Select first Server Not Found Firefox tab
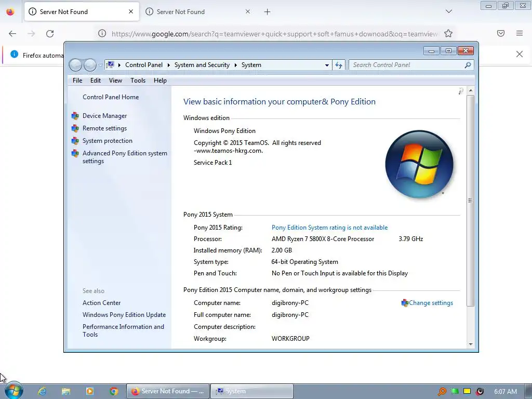Viewport: 532px width, 399px height. point(82,11)
